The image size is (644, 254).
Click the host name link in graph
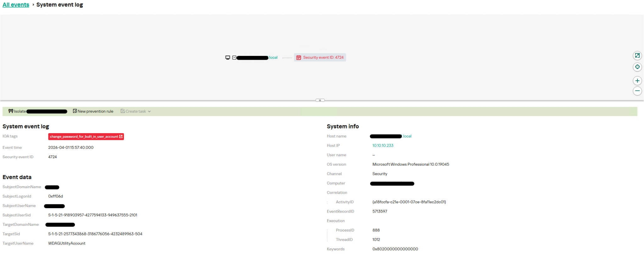(257, 57)
